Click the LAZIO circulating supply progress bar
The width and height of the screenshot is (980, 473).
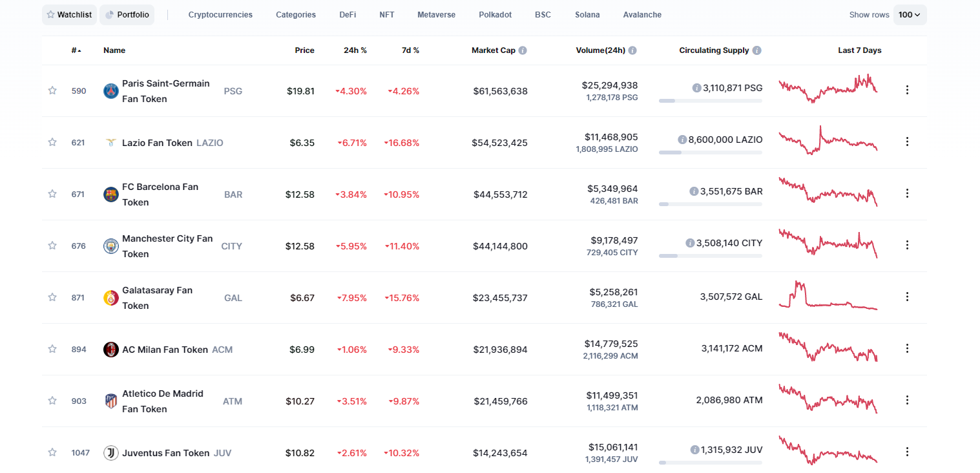tap(711, 152)
